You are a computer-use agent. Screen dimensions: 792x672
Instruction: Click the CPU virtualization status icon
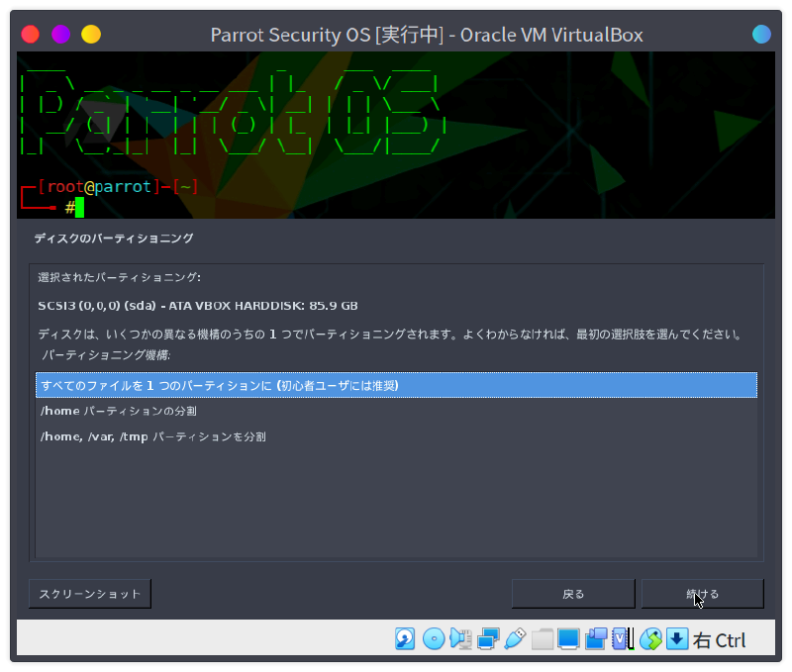click(x=623, y=638)
